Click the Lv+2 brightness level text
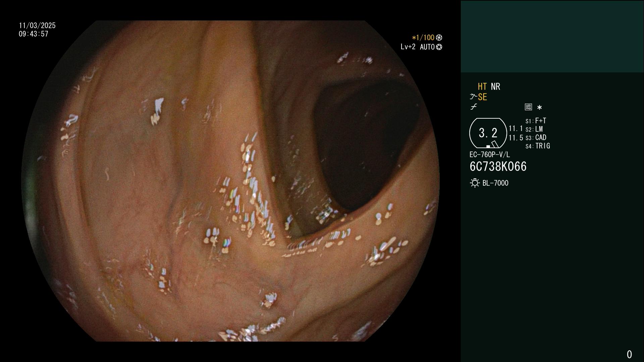Viewport: 644px width, 362px height. pos(408,47)
